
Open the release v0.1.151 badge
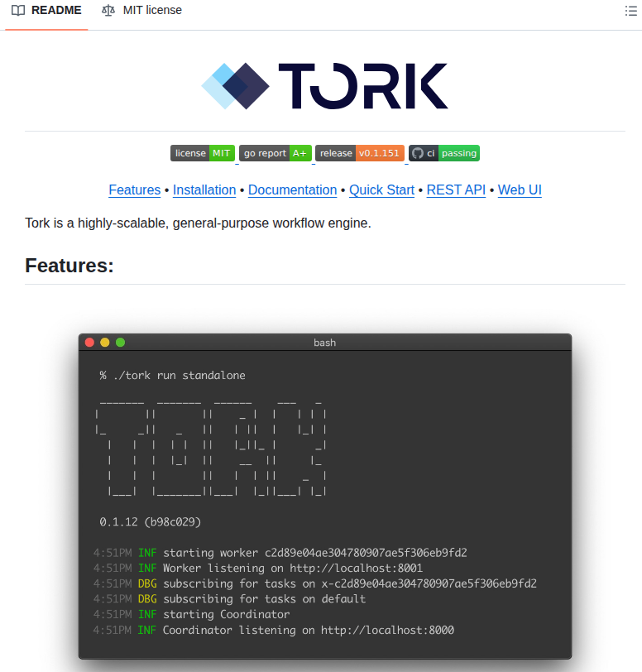[360, 153]
